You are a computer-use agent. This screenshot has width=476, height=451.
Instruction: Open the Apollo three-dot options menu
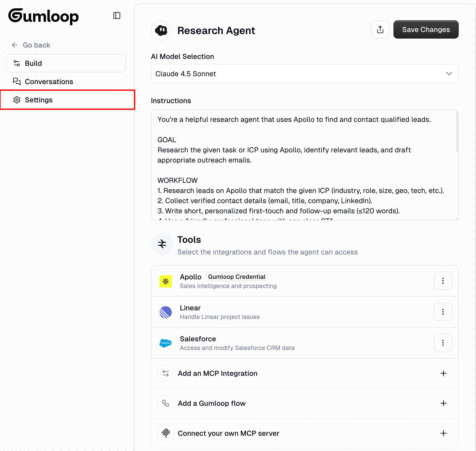point(443,281)
